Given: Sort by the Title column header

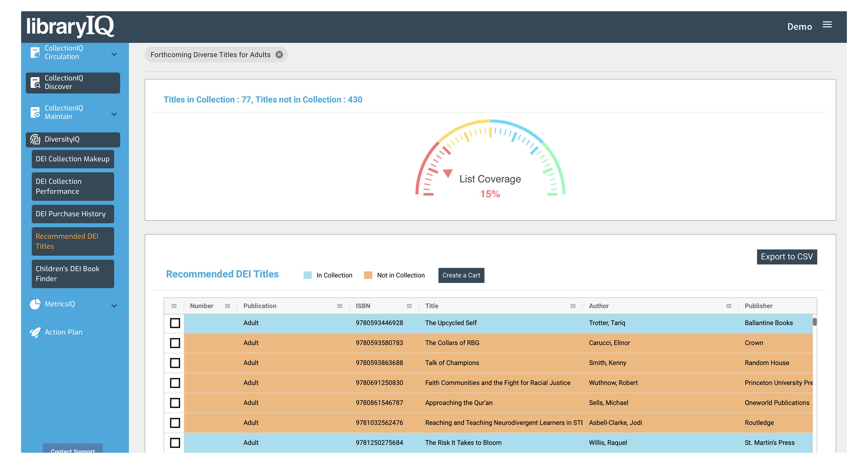Looking at the screenshot, I should pyautogui.click(x=432, y=306).
